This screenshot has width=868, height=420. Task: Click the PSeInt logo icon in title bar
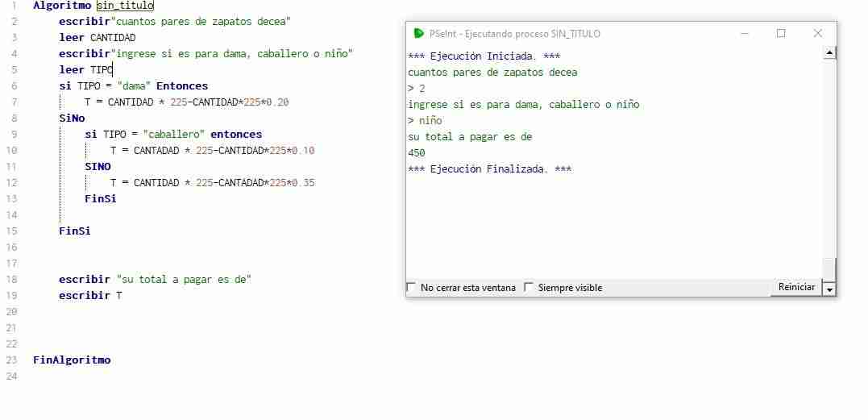pos(419,33)
